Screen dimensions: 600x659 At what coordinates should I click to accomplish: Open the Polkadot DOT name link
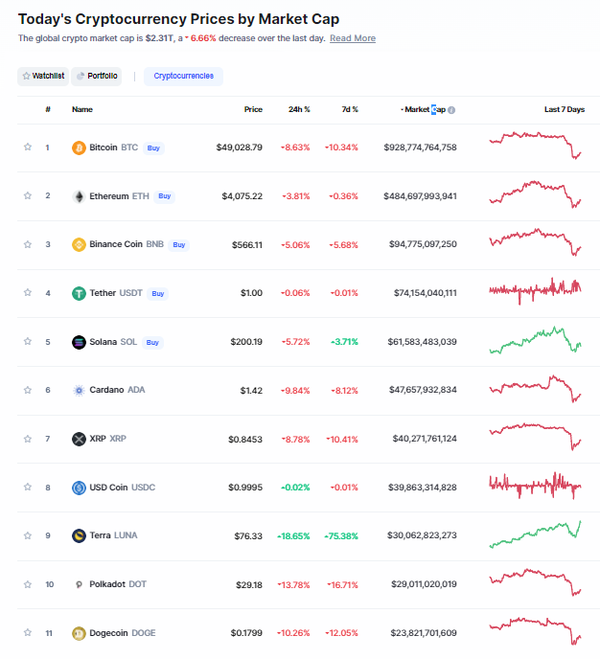[118, 584]
